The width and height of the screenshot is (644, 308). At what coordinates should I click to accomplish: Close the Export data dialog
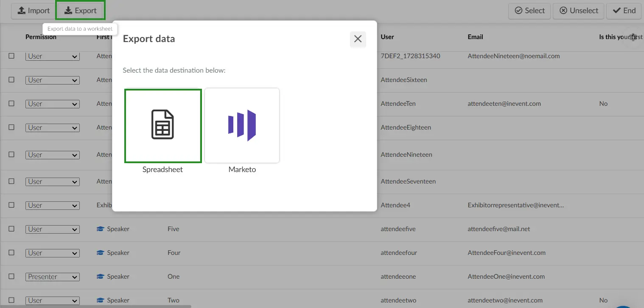click(x=358, y=39)
